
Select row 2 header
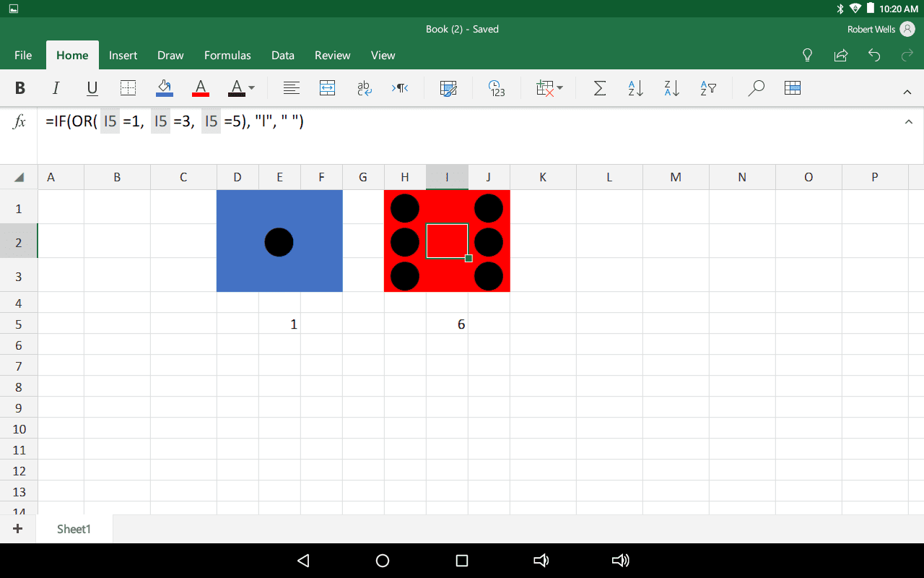point(19,242)
